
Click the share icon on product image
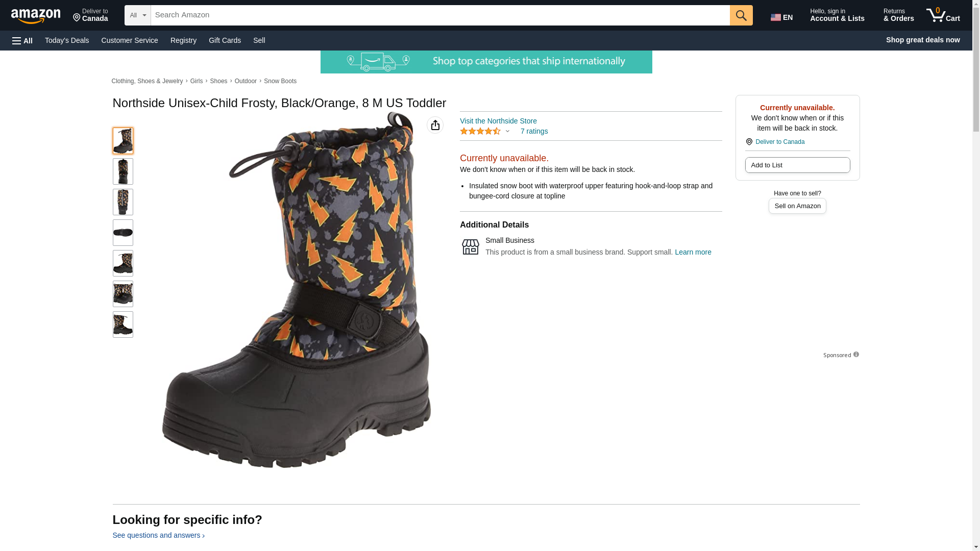(435, 125)
